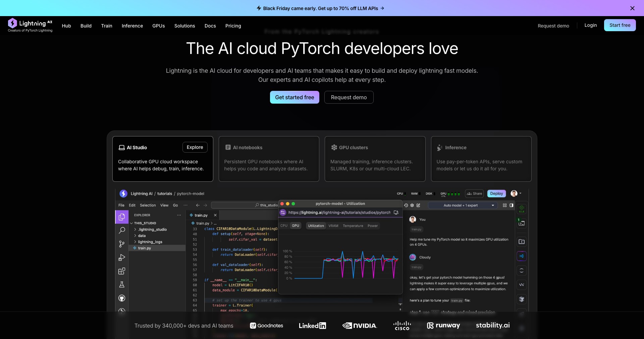Select the Power tab
The image size is (644, 339).
coord(373,226)
